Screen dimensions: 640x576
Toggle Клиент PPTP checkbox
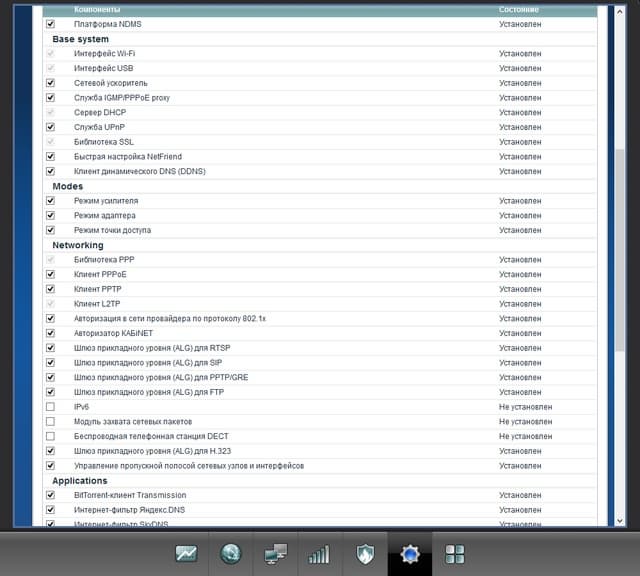[x=50, y=289]
